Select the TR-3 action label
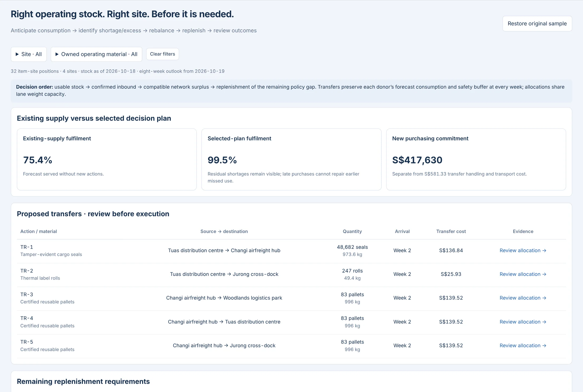This screenshot has width=583, height=392. click(27, 294)
